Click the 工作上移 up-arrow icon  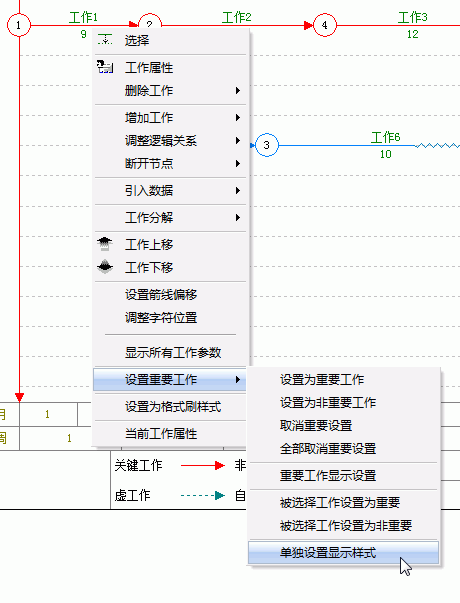click(105, 244)
